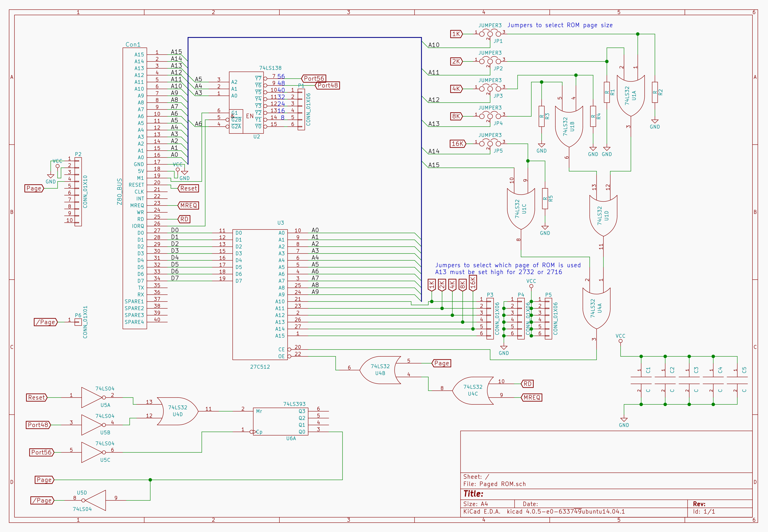Select the JP1 jumper symbol
The height and width of the screenshot is (532, 768).
click(x=490, y=34)
